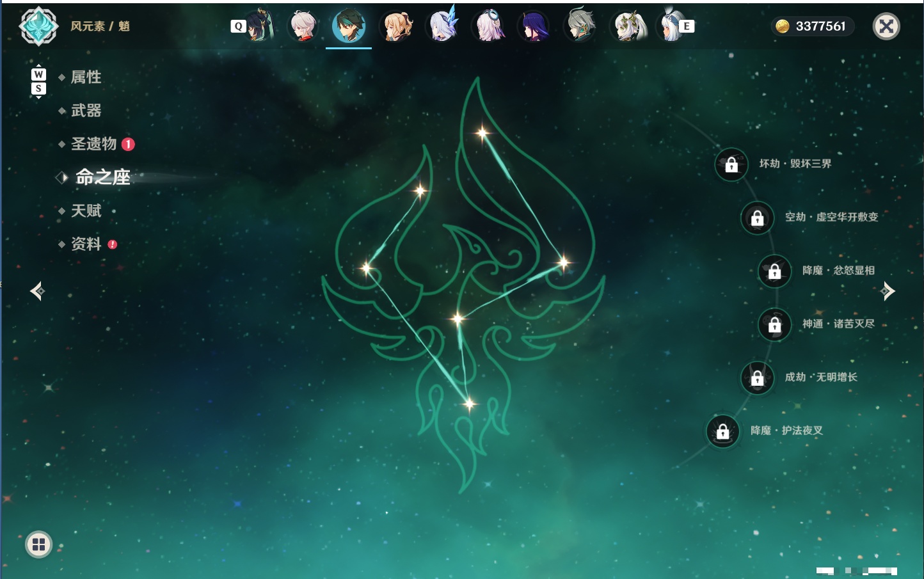Open the 资料 profile page
This screenshot has width=924, height=579.
[x=86, y=244]
